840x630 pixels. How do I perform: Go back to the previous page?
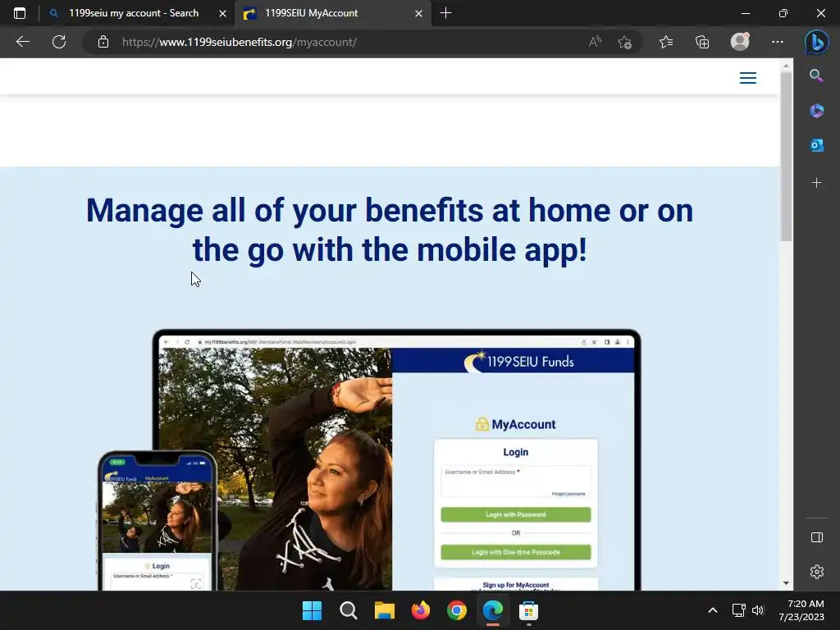tap(22, 42)
